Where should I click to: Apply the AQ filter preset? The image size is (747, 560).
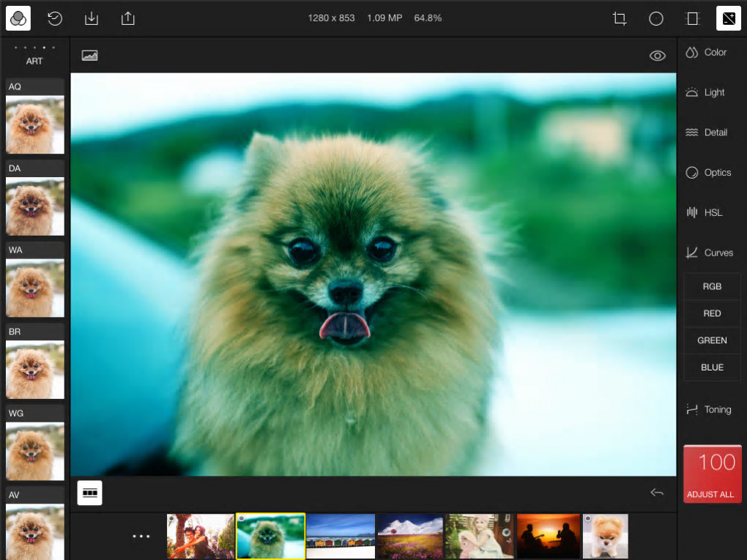point(34,116)
